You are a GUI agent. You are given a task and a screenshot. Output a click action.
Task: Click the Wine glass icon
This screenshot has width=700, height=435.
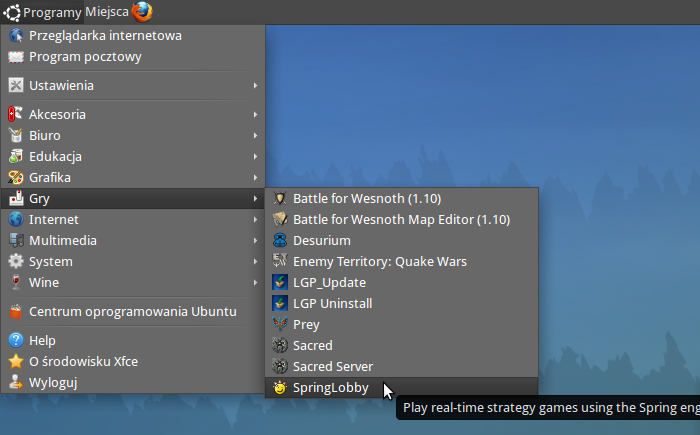(x=16, y=282)
